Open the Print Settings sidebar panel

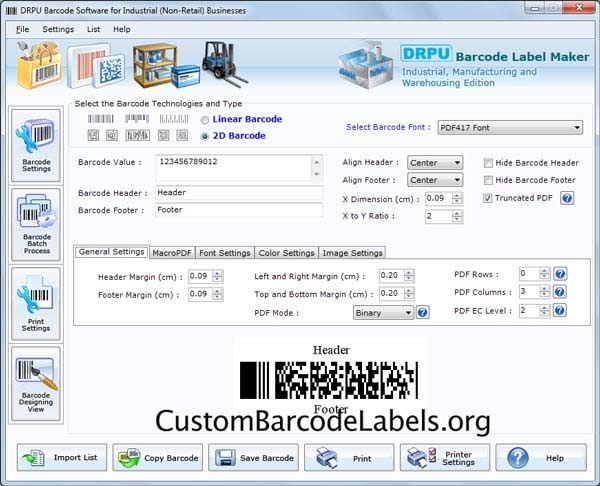[x=36, y=303]
